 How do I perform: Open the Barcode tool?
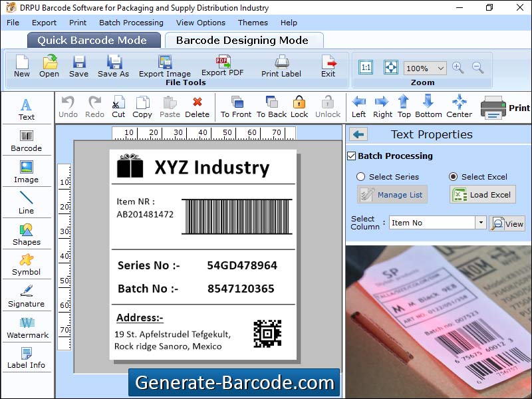tap(27, 140)
